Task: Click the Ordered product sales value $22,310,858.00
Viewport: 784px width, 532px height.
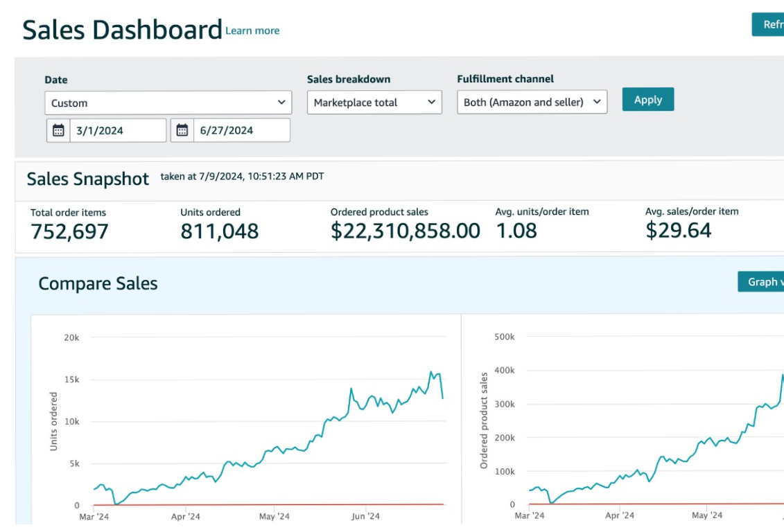Action: click(406, 231)
